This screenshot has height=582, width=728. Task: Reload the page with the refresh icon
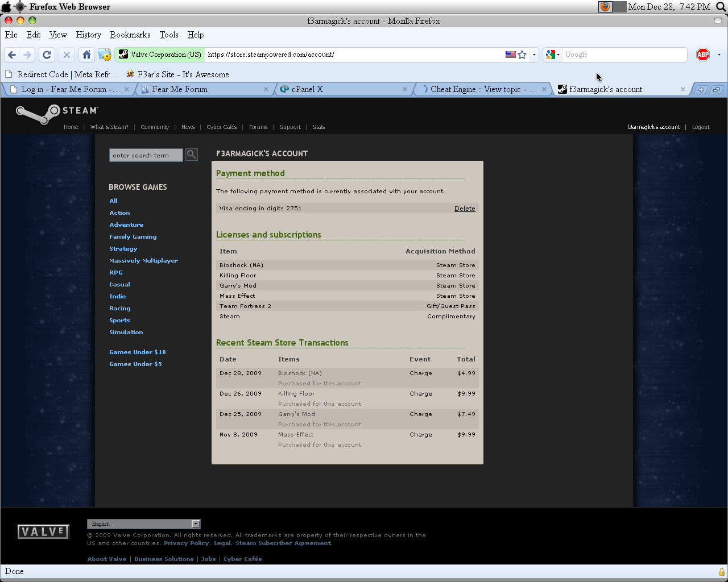[47, 55]
